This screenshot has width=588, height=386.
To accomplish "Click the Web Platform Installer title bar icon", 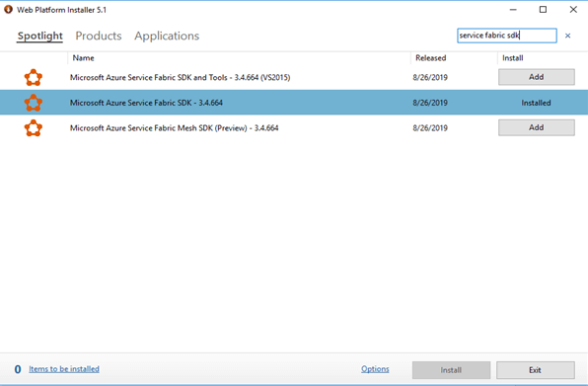I will tap(8, 9).
